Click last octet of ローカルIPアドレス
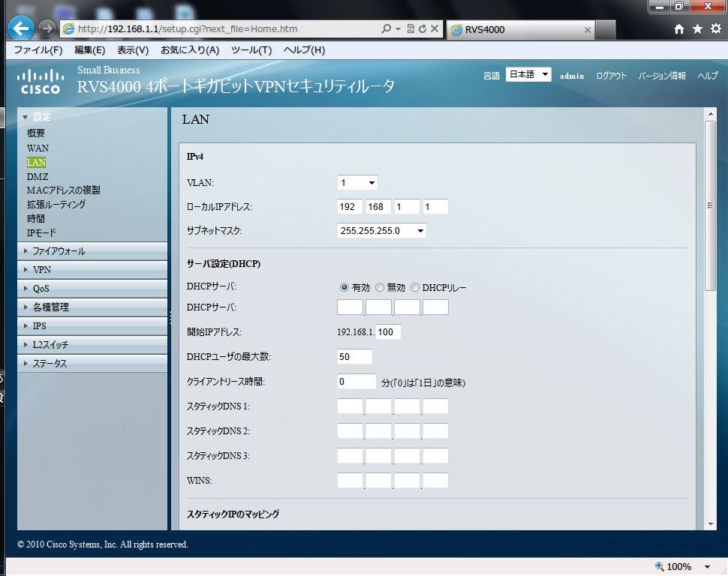 point(435,206)
